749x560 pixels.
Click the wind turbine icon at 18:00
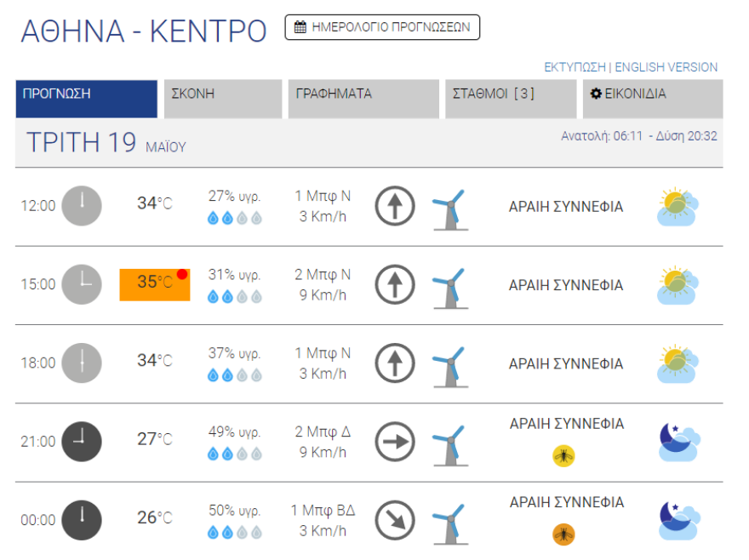[450, 367]
